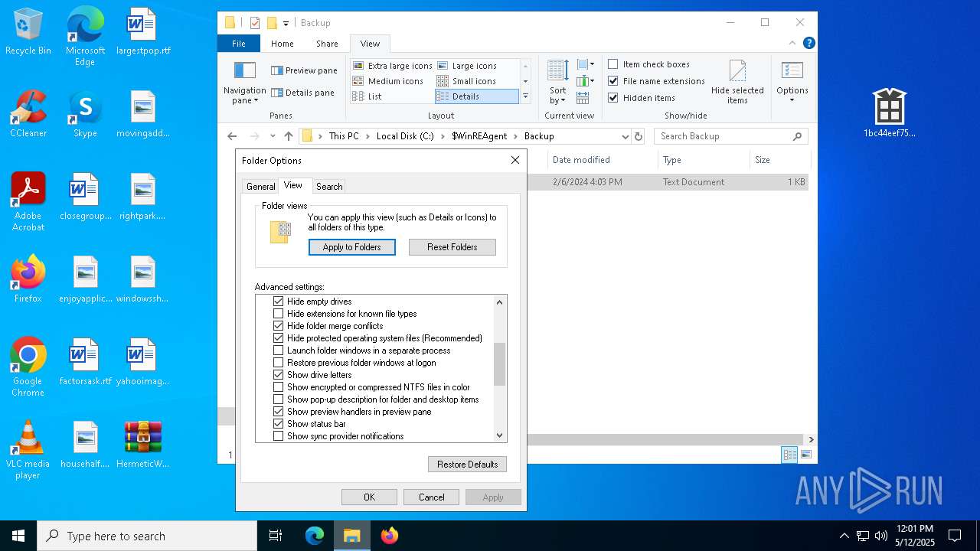Uncheck File name extensions

(x=656, y=81)
